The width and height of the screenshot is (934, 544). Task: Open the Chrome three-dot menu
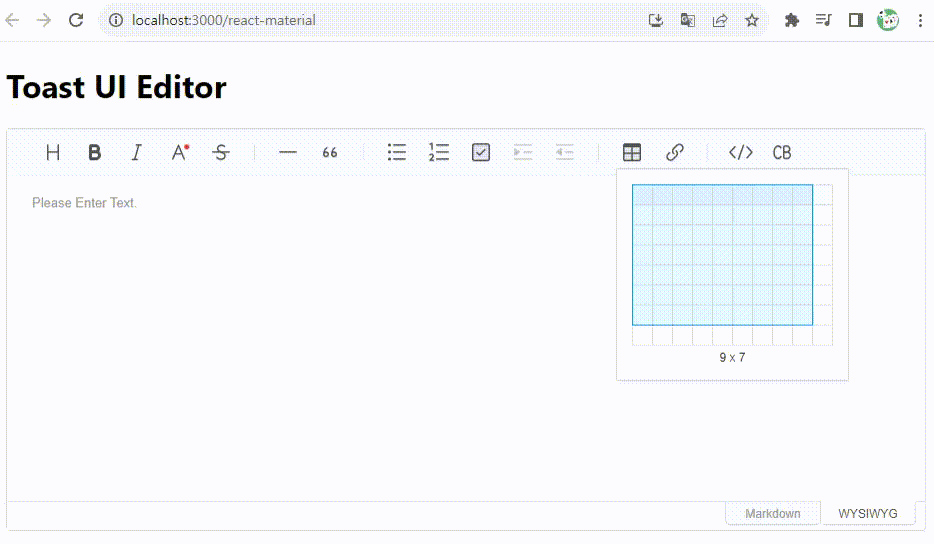click(x=920, y=20)
